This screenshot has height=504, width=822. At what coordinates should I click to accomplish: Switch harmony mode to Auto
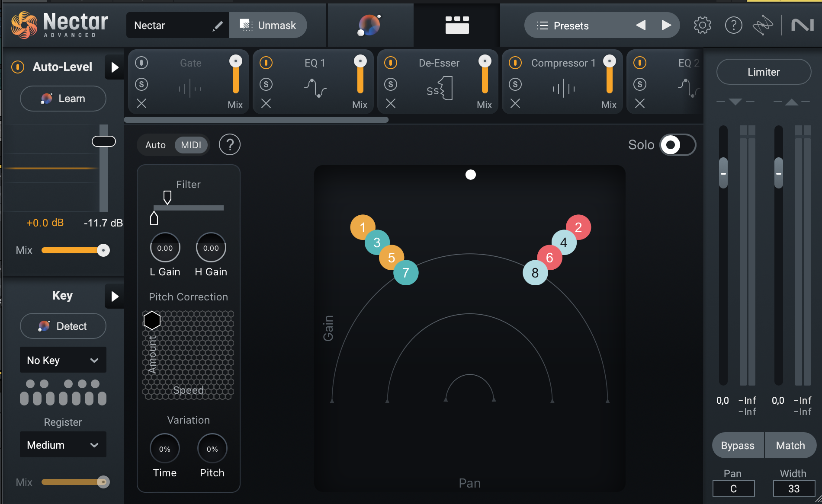(x=155, y=145)
